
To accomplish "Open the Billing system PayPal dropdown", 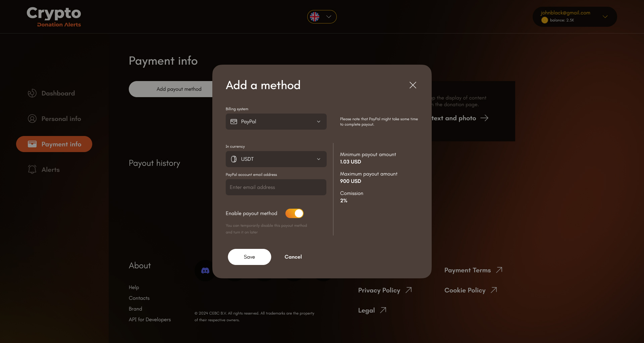I will pos(276,122).
